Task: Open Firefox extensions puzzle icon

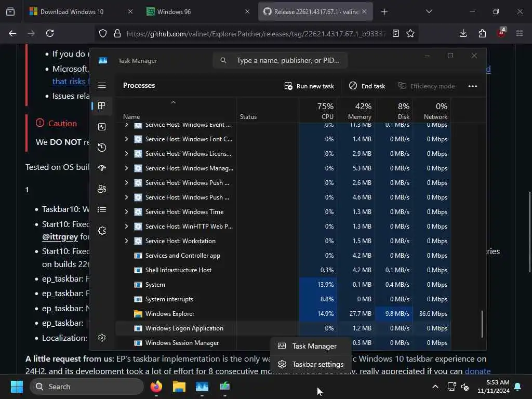Action: tap(482, 33)
